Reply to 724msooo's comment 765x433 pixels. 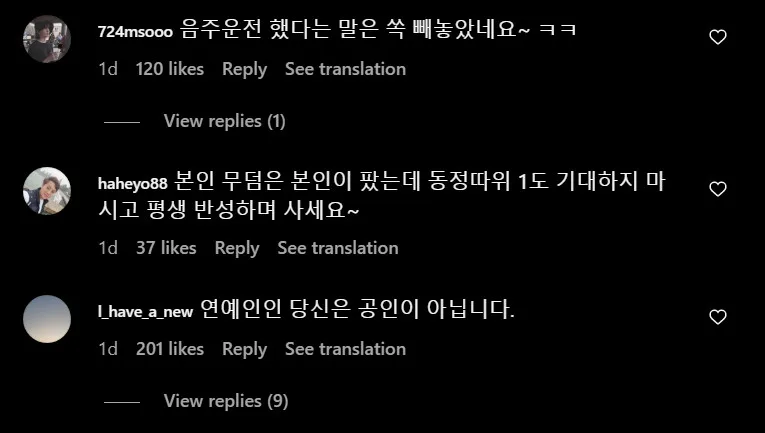(244, 69)
